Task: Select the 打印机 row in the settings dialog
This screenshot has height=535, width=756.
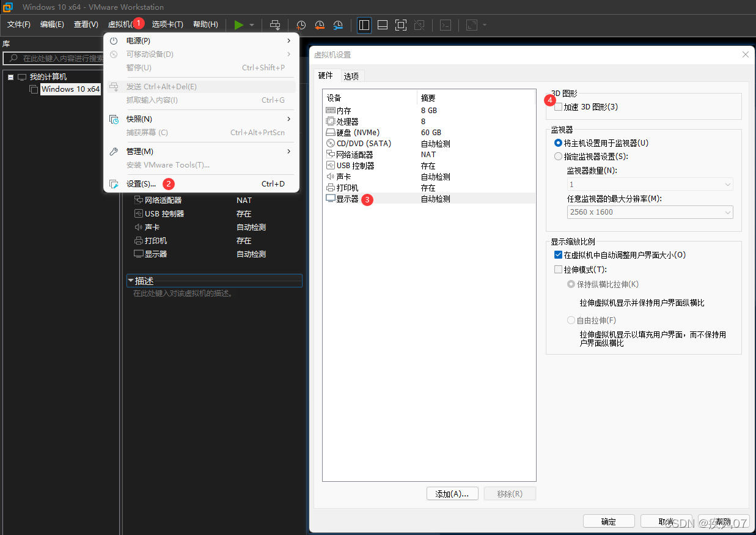Action: [429, 188]
